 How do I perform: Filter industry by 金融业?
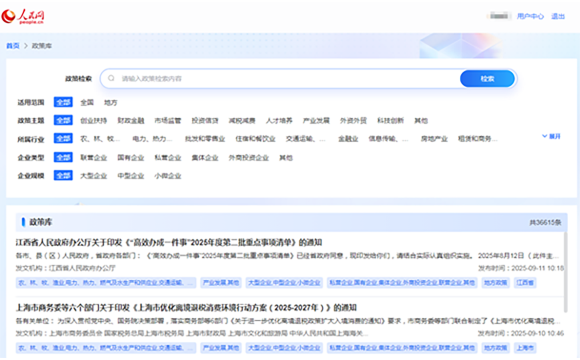click(x=348, y=139)
